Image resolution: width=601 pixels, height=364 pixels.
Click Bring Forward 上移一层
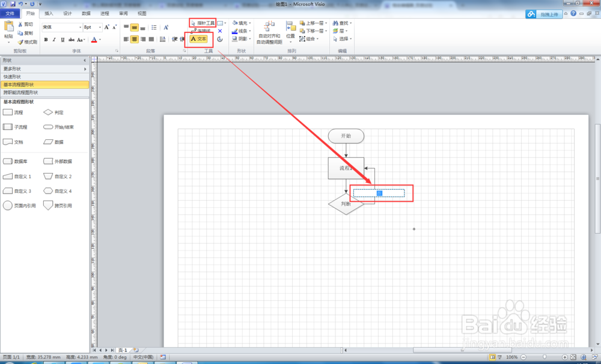pos(313,23)
